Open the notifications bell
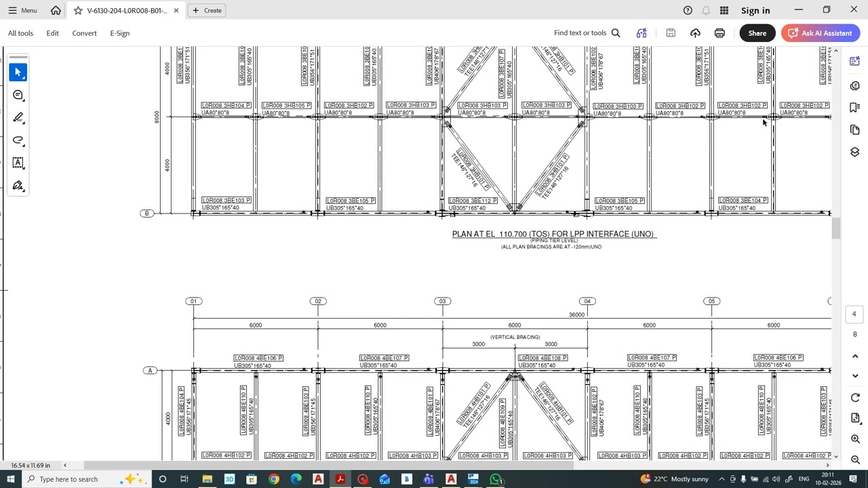 [x=706, y=10]
